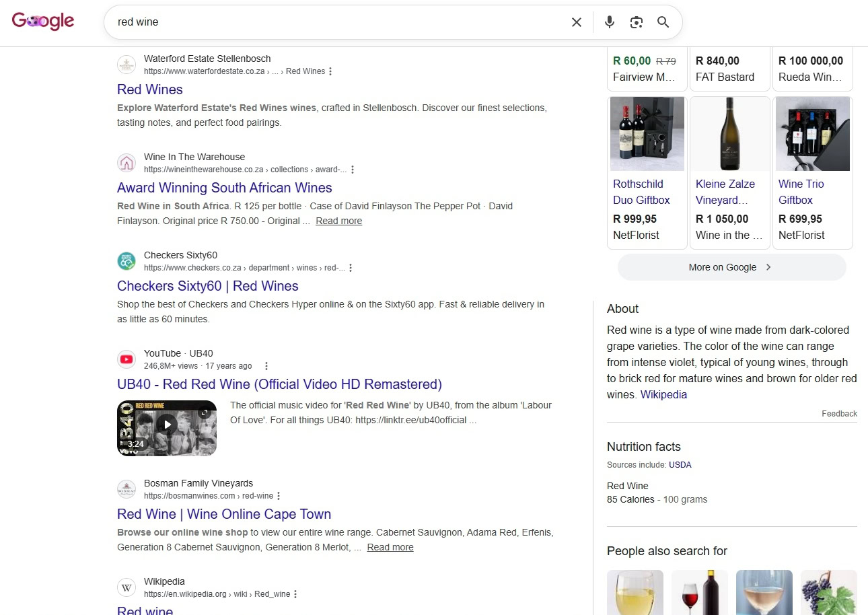Click en.wikipedia.org URL breadcrumb

click(217, 594)
